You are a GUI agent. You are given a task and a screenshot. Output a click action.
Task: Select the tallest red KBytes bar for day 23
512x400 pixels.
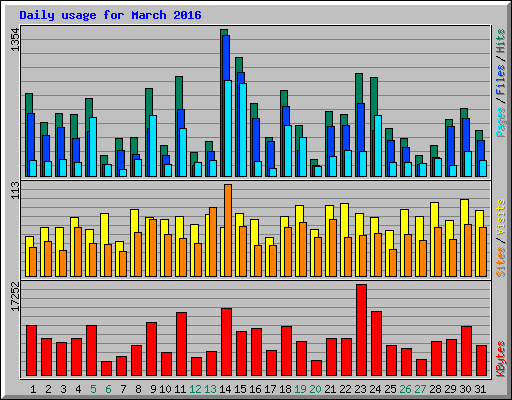(361, 330)
